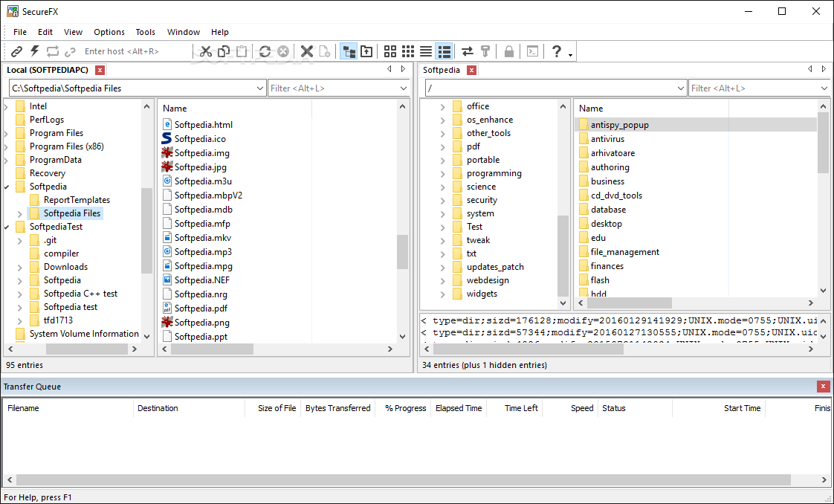Screen dimensions: 834x504
Task: Select the remote file_management folder
Action: (x=625, y=252)
